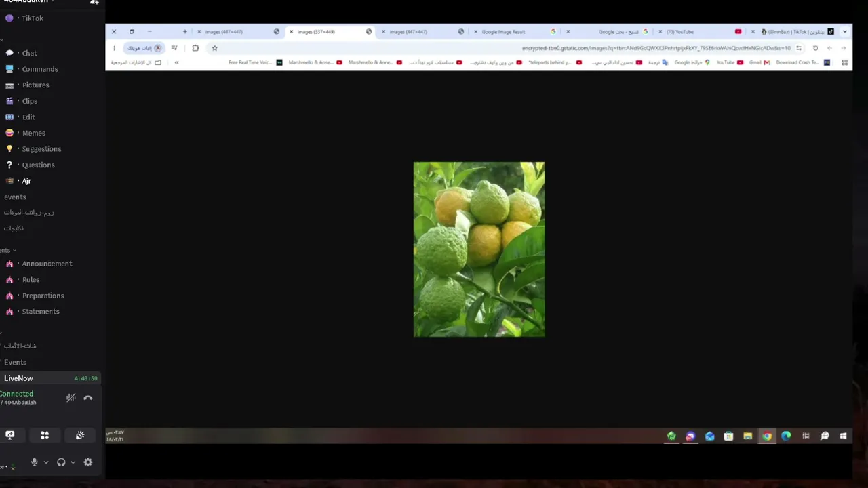Disconnect from the voice call
The height and width of the screenshot is (488, 868).
88,398
